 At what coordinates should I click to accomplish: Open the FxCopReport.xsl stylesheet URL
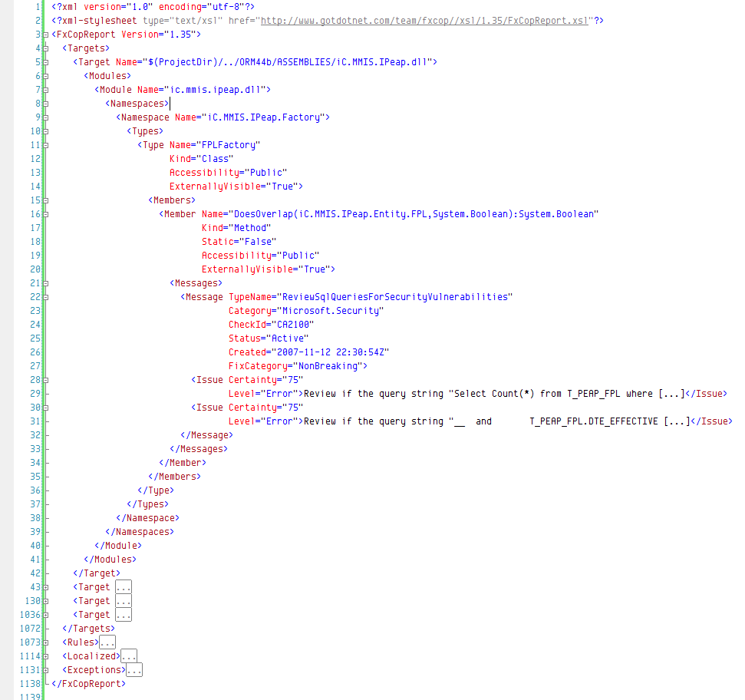pos(424,21)
